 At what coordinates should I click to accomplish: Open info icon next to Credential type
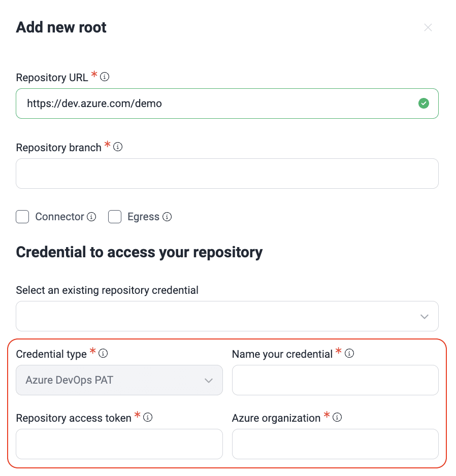point(103,353)
